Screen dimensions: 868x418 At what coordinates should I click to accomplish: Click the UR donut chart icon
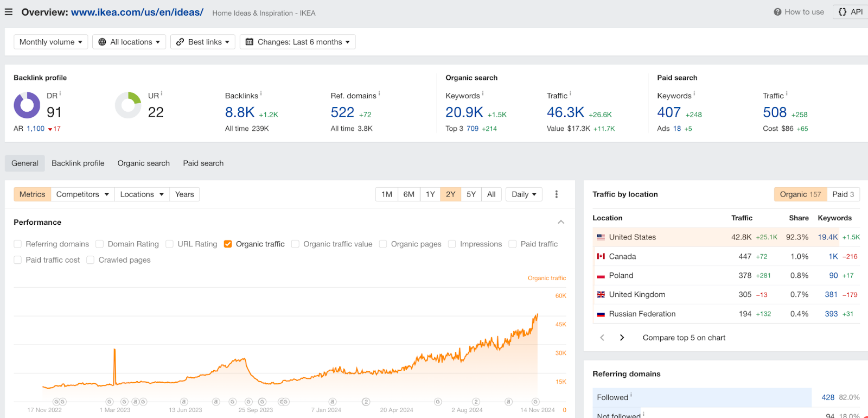129,105
